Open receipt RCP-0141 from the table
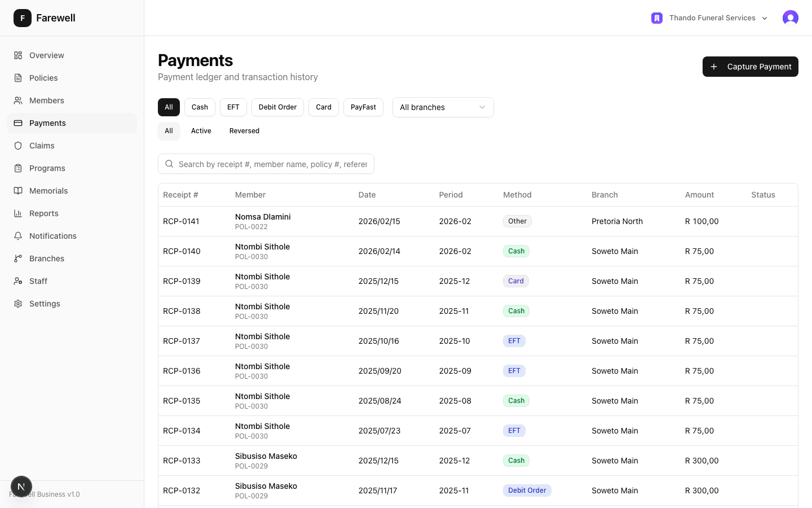812x508 pixels. 181,221
